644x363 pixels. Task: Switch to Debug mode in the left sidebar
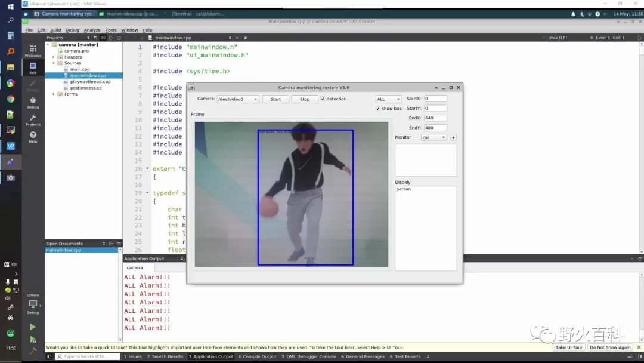tap(33, 102)
